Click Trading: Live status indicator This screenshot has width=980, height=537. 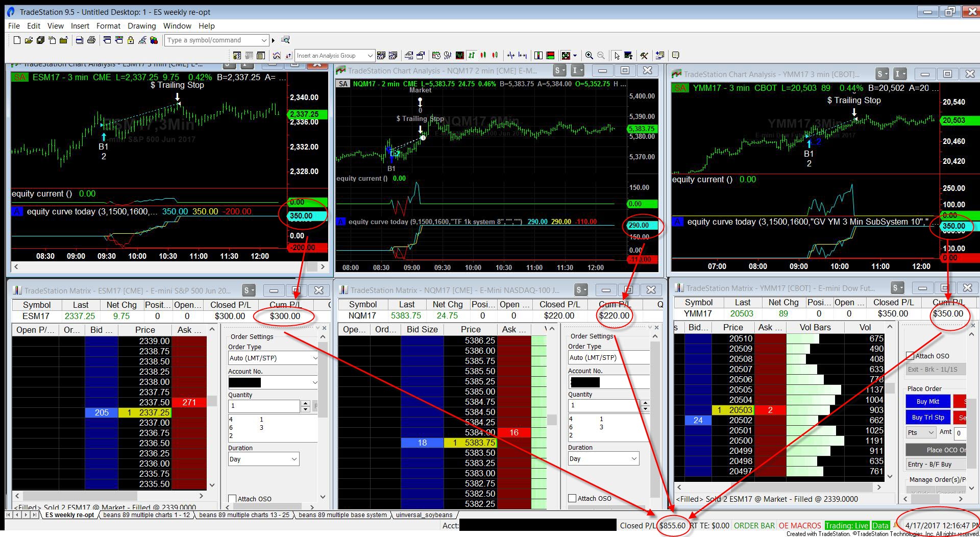click(846, 525)
